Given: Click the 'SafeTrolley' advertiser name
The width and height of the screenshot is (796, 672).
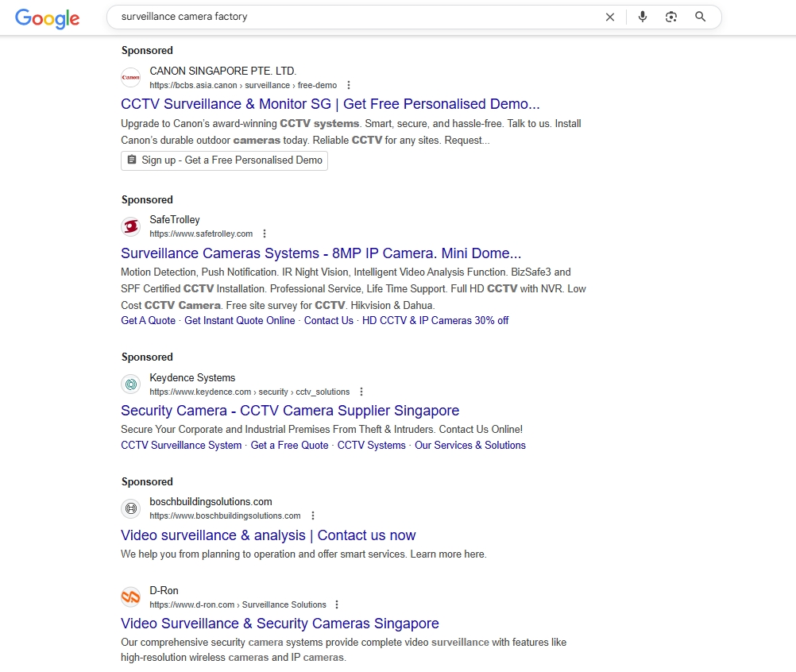Looking at the screenshot, I should (175, 220).
